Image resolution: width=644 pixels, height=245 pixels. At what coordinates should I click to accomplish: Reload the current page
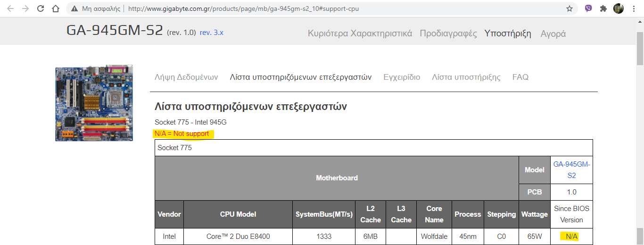pyautogui.click(x=41, y=8)
